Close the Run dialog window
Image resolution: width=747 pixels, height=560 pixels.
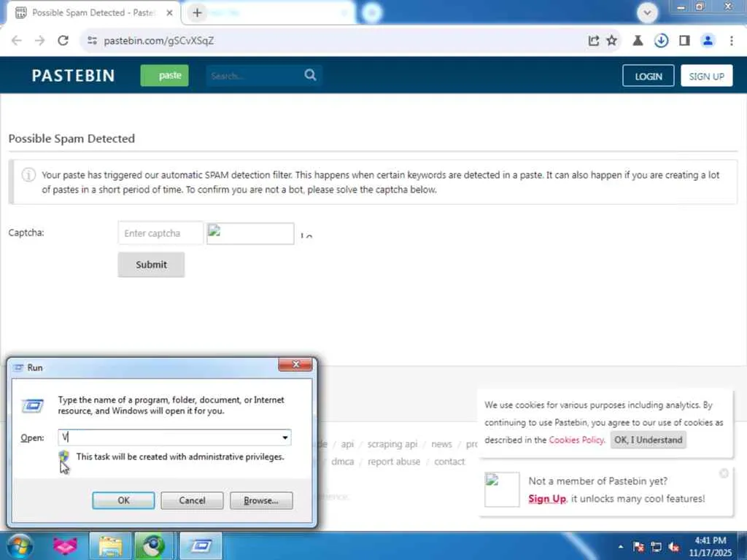click(x=295, y=365)
